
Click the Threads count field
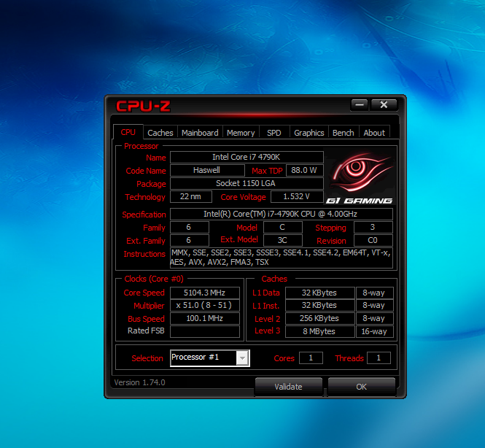[379, 358]
